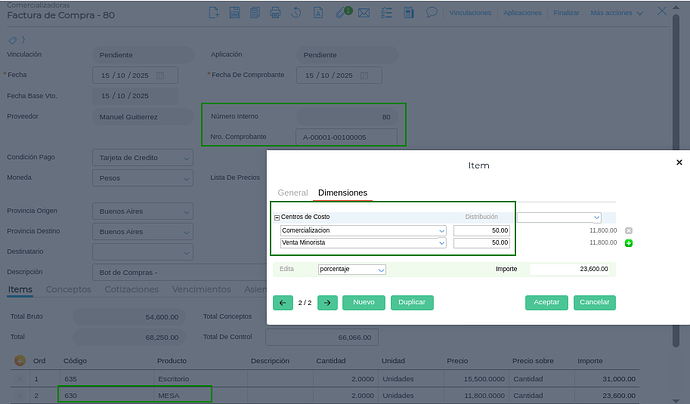
Task: Switch to the General tab
Action: coord(292,192)
